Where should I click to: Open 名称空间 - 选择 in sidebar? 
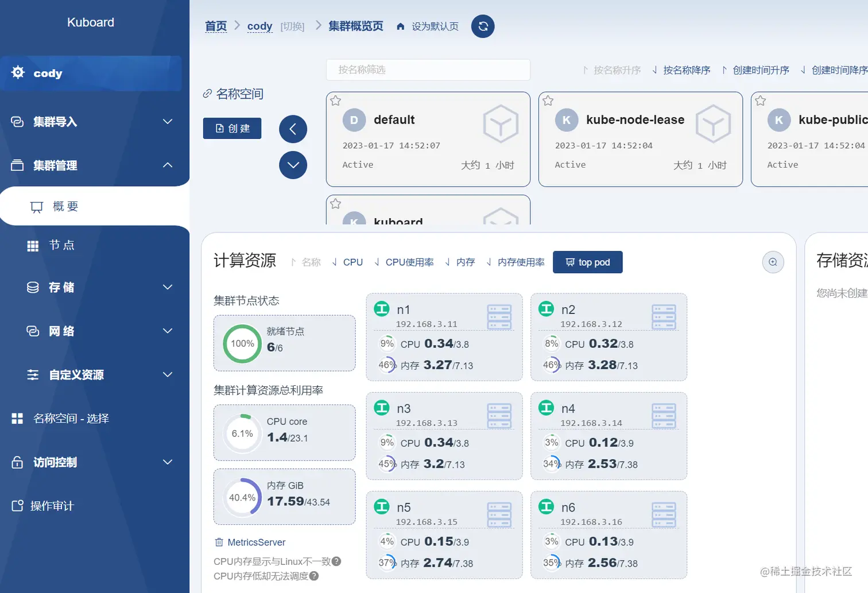click(95, 418)
